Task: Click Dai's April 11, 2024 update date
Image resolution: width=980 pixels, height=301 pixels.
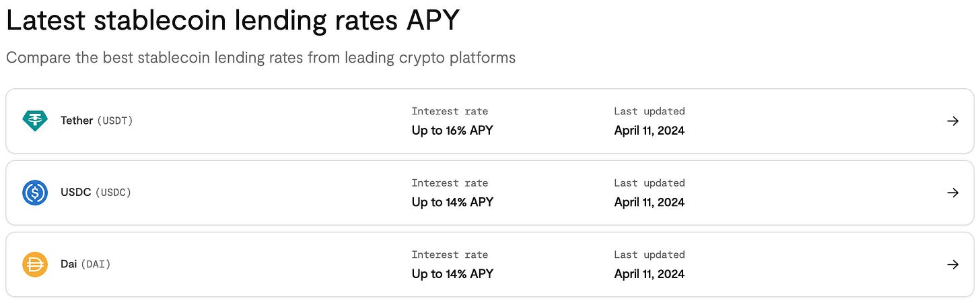Action: click(x=650, y=274)
